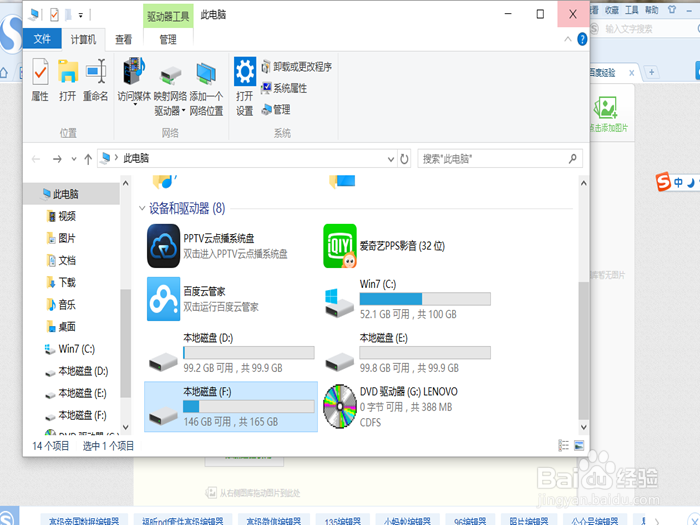Click the 驱动器工具 contextual tab header
Screen dimensions: 700x525
168,16
